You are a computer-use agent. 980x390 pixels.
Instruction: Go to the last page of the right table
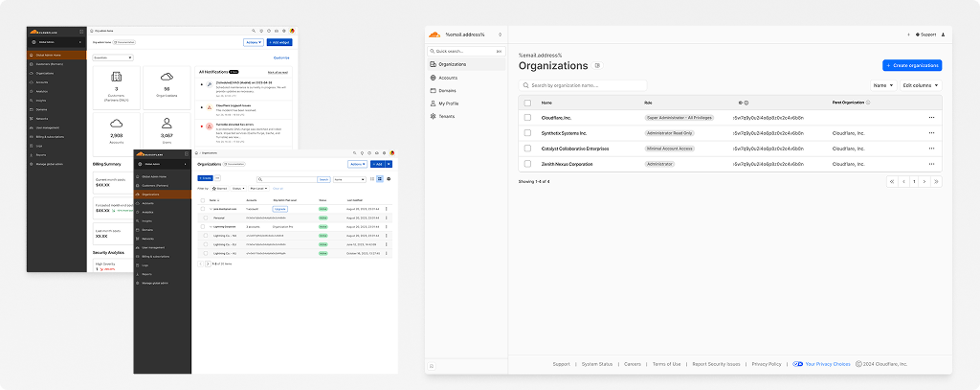936,181
